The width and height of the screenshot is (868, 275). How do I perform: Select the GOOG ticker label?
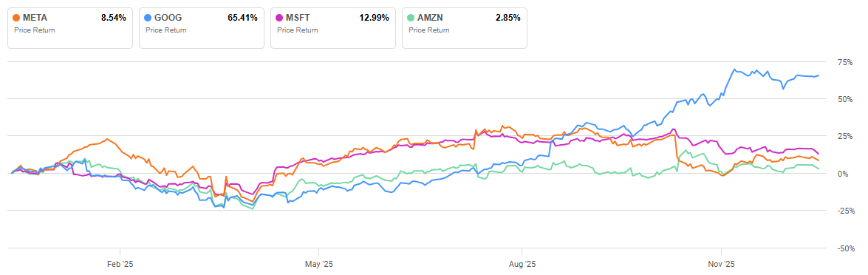coord(167,18)
